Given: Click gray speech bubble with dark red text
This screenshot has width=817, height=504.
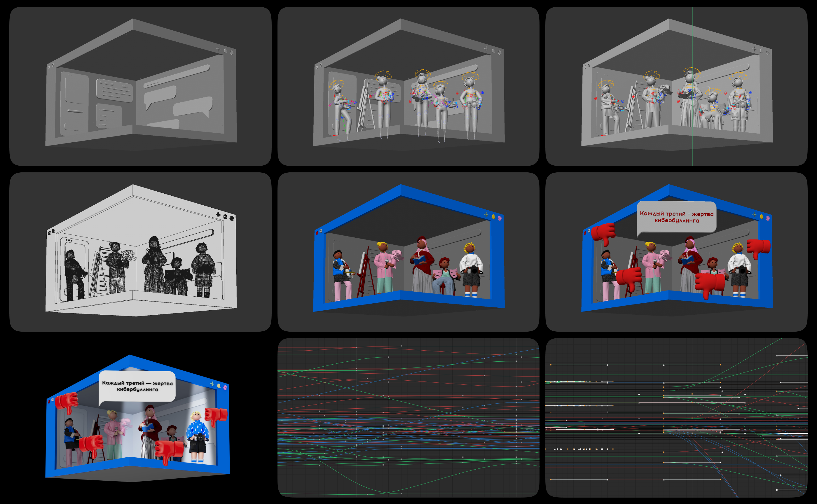Looking at the screenshot, I should tap(676, 217).
